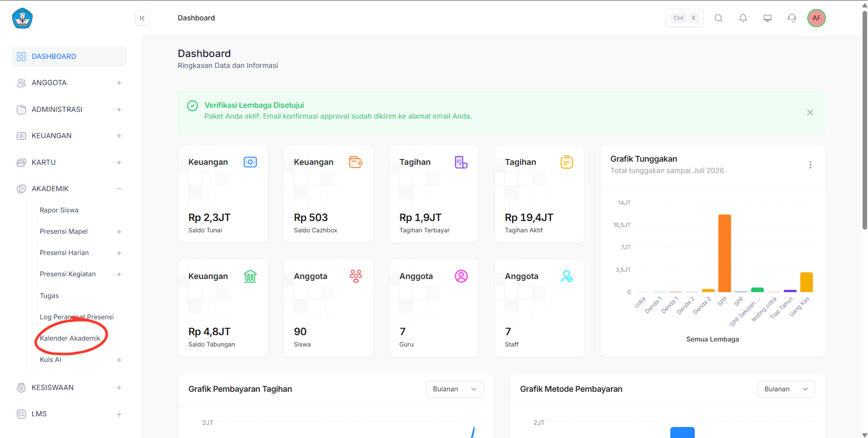Open search via magnifier icon

718,18
